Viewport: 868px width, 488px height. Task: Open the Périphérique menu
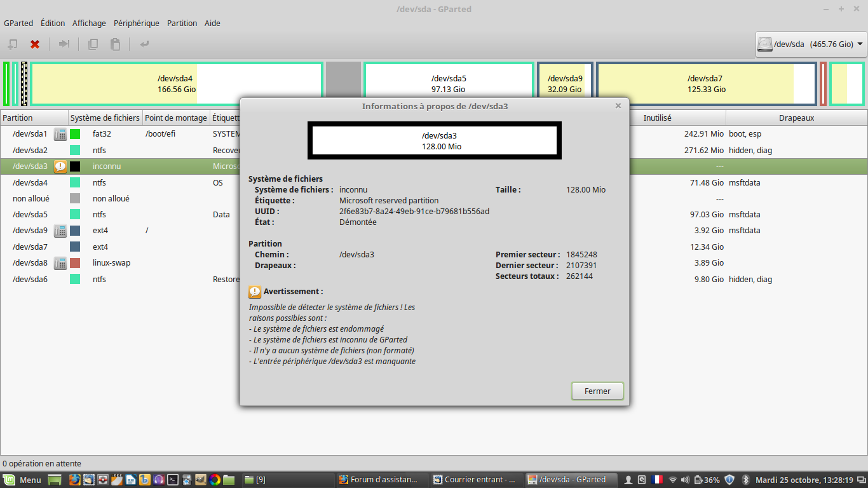(137, 23)
